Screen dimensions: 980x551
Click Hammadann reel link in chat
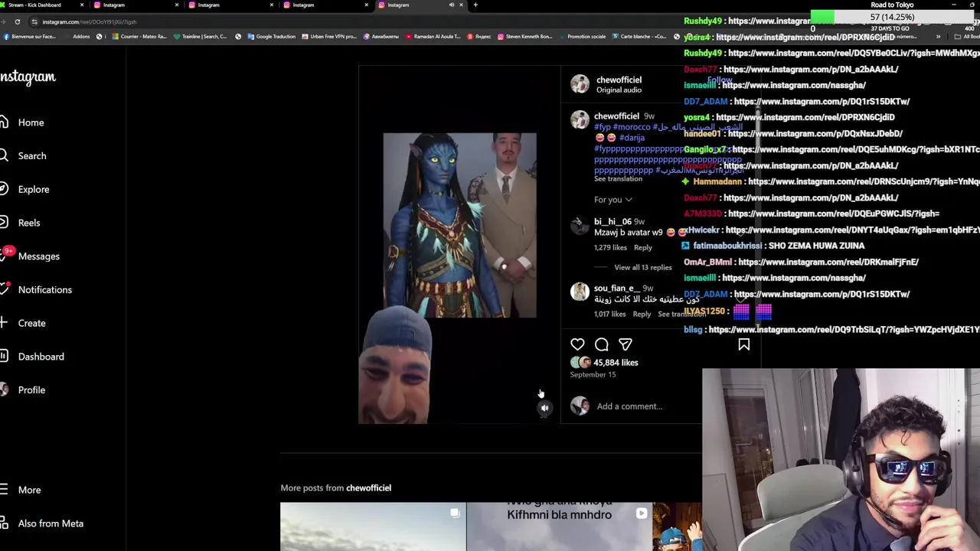864,181
